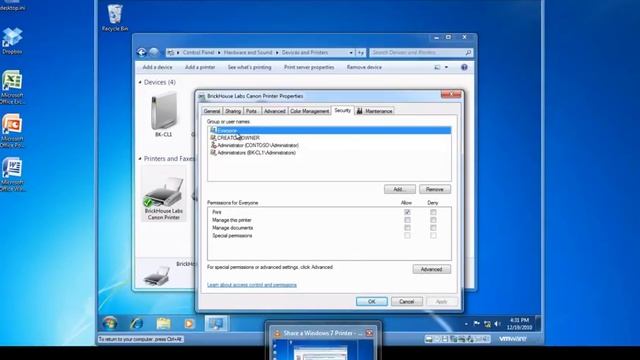The height and width of the screenshot is (360, 640).
Task: Toggle Allow checkbox for Print permission
Action: coord(407,212)
